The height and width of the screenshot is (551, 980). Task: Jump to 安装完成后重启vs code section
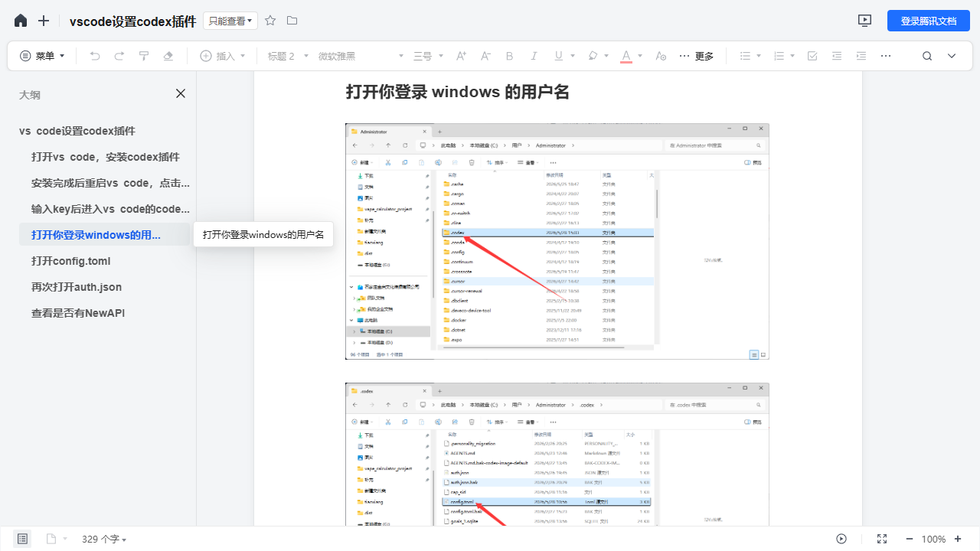110,183
